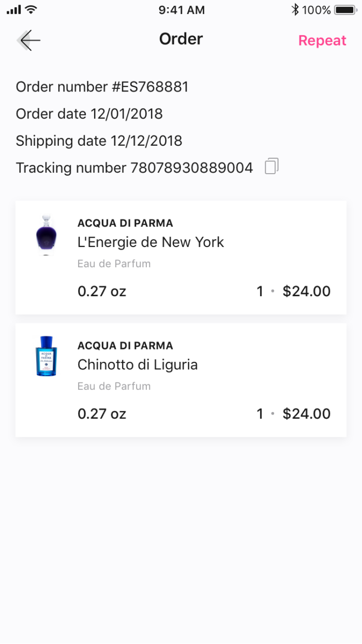This screenshot has height=644, width=362.
Task: Tap the 9:41 AM clock in status bar
Action: point(182,10)
